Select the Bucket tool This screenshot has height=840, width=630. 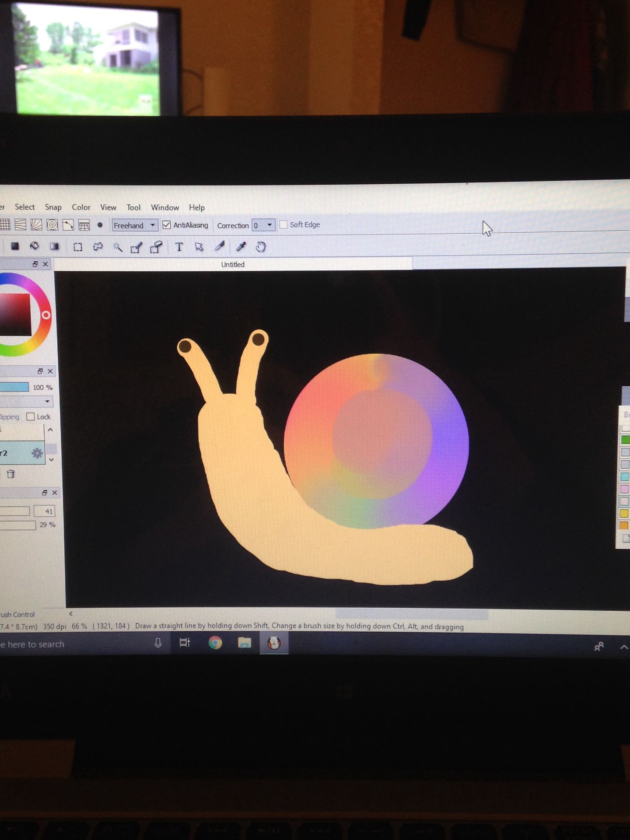[x=34, y=246]
